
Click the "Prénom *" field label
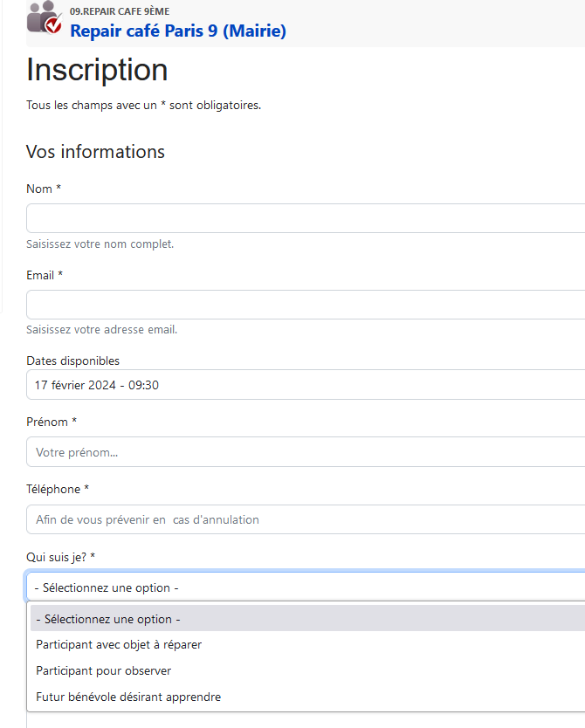[52, 422]
